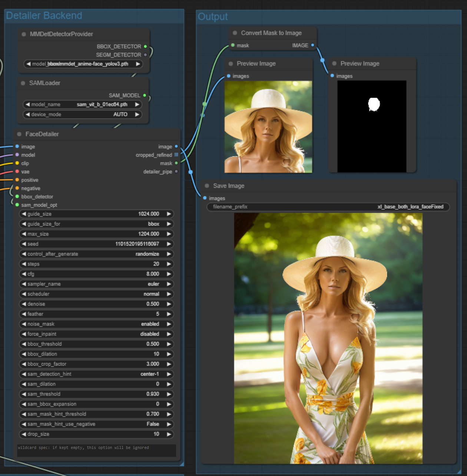Collapse the Save Image node via its title dot
Screen dimensions: 467x476
point(207,186)
